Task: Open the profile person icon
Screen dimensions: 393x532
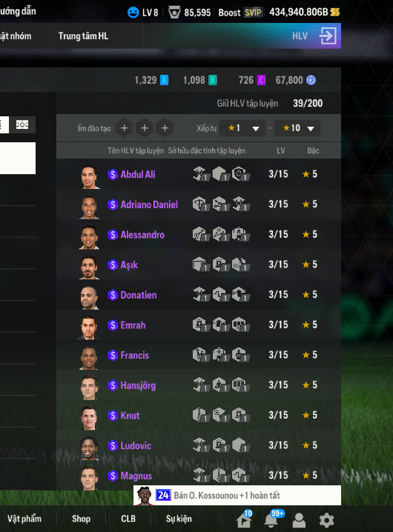Action: [x=299, y=520]
